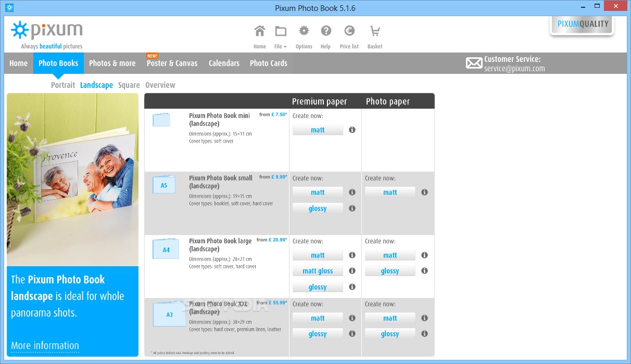
Task: Show info for large premium matt
Action: (x=352, y=255)
